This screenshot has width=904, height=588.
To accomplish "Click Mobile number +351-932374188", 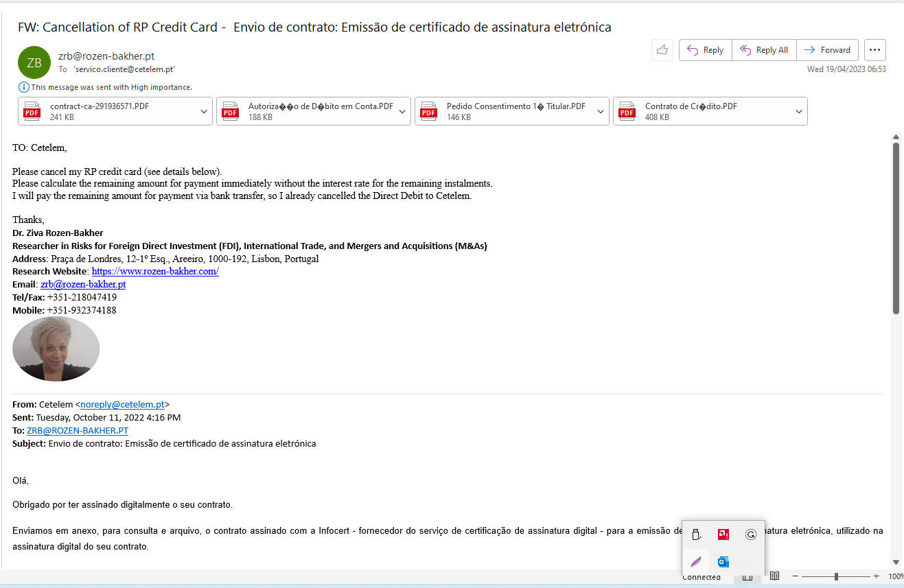I will click(82, 310).
